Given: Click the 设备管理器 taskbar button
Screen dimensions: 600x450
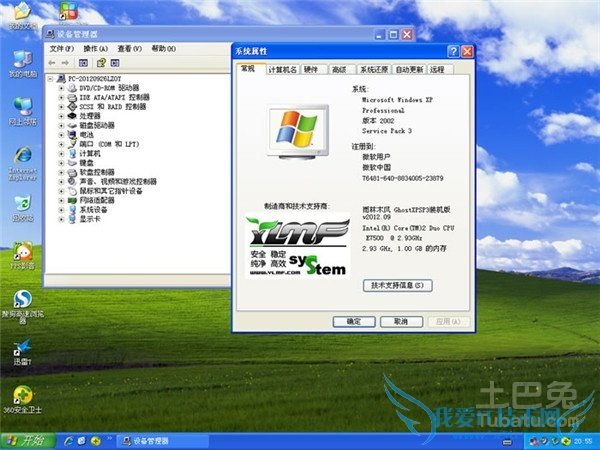Looking at the screenshot, I should click(x=162, y=441).
